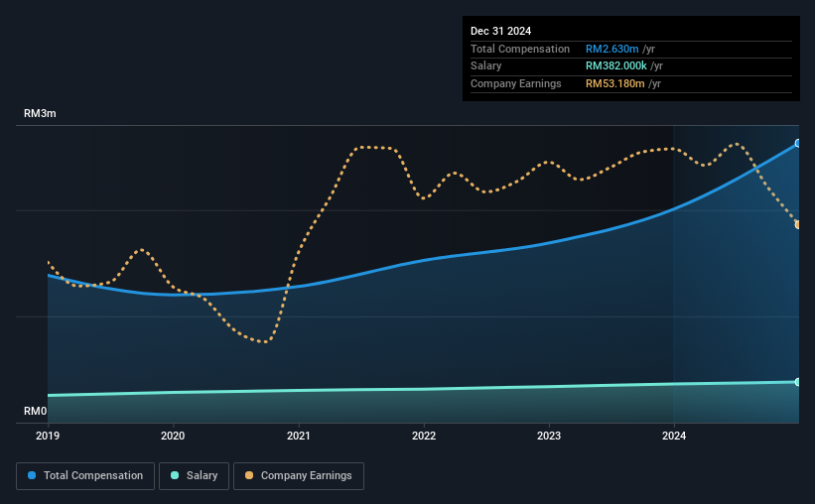The height and width of the screenshot is (504, 815).
Task: Toggle the Total Compensation legend button
Action: (x=85, y=476)
